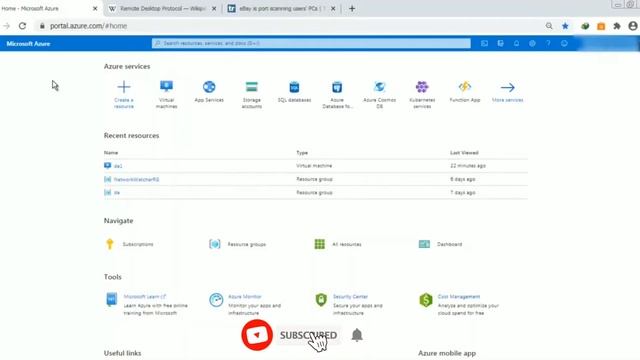Open the SQL databases icon

tap(294, 87)
